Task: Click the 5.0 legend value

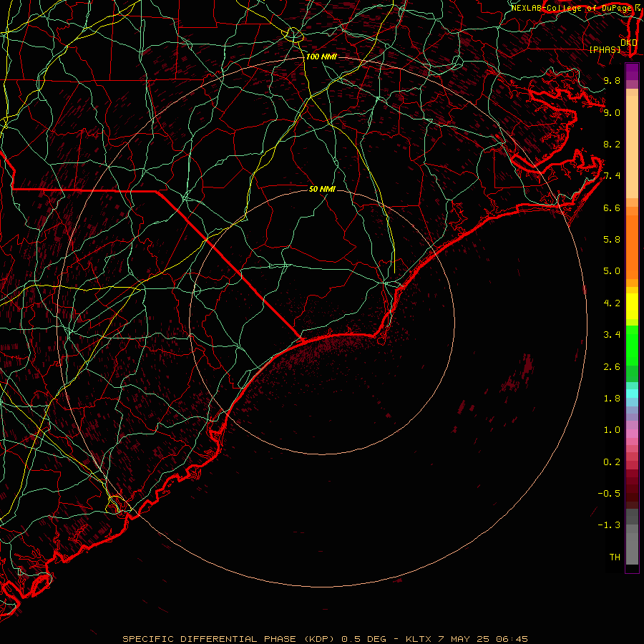Action: [x=612, y=271]
